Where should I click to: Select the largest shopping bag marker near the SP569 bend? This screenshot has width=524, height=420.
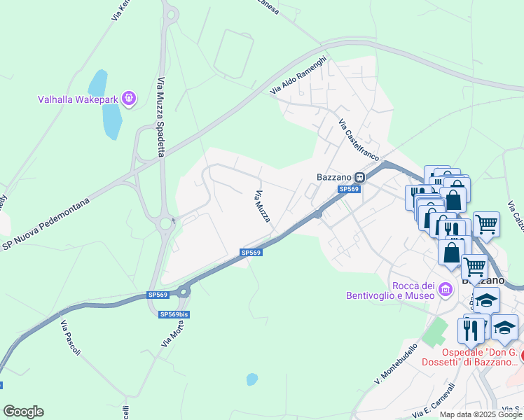(453, 200)
